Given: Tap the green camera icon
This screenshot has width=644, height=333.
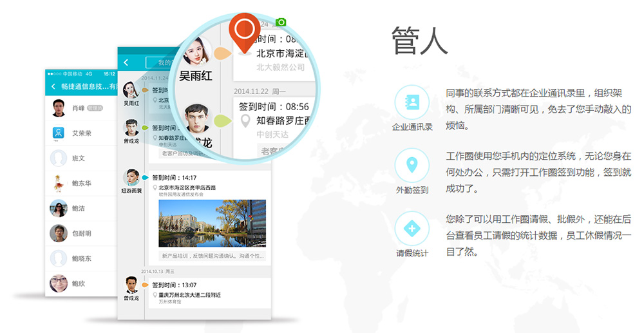Looking at the screenshot, I should [281, 23].
